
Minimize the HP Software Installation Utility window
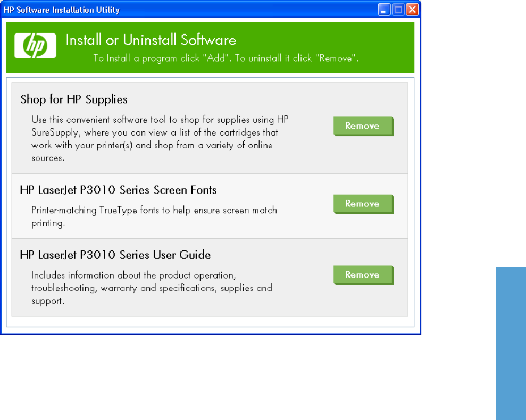tap(384, 10)
